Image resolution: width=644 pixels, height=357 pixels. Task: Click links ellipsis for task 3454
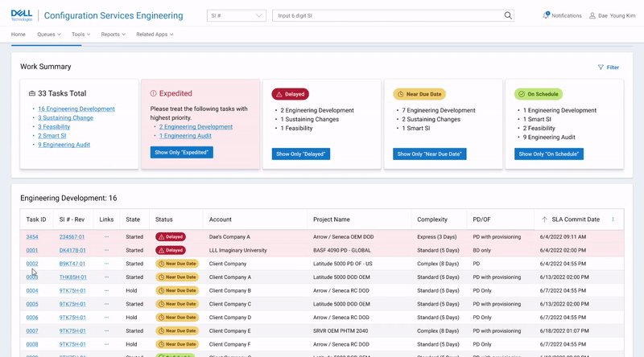(106, 237)
